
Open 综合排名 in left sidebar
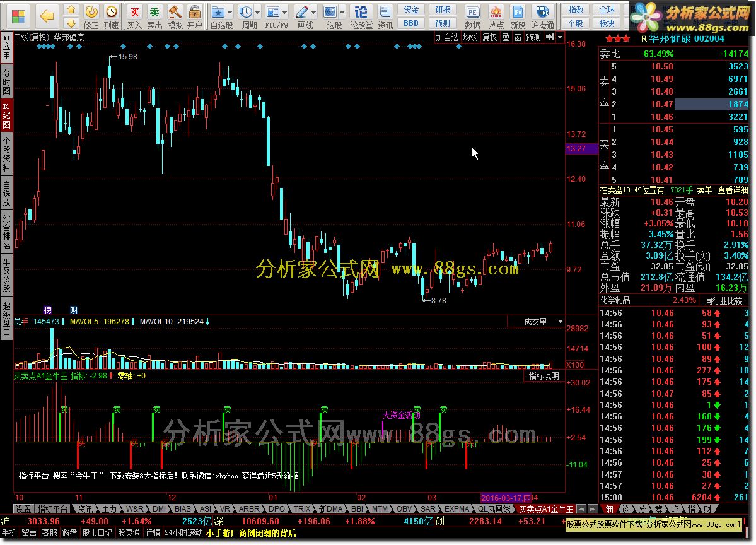6,231
